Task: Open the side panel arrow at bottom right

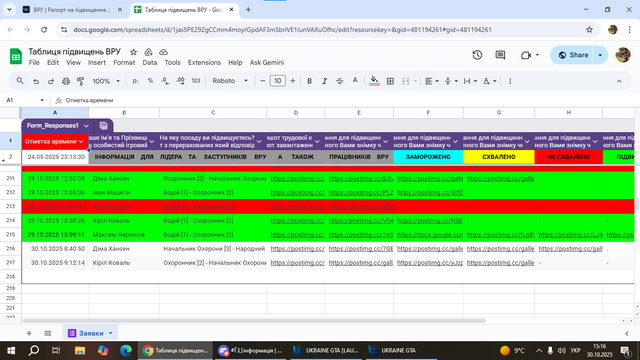Action: click(627, 333)
